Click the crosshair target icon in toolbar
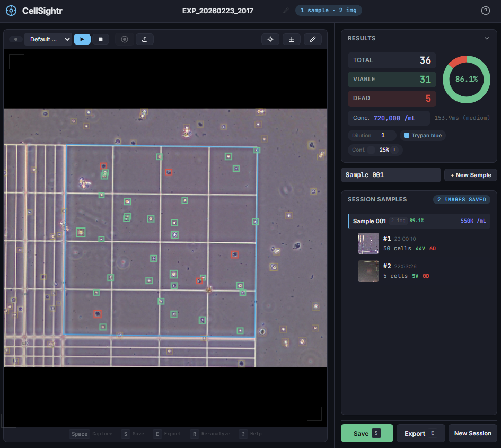The height and width of the screenshot is (448, 501). (270, 39)
